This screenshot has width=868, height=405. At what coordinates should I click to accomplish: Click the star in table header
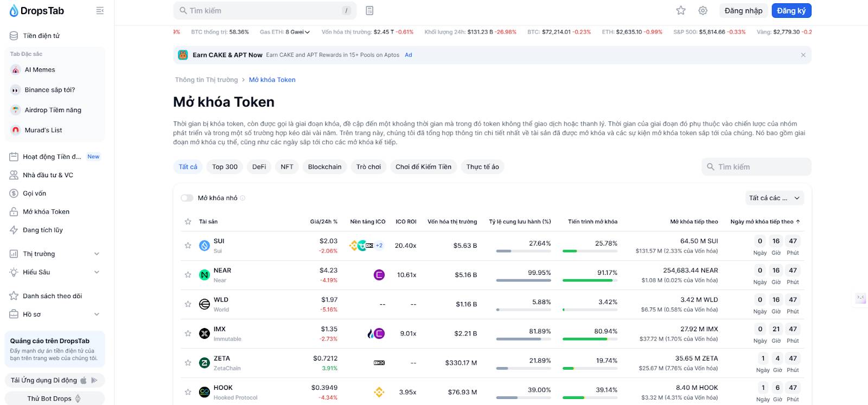click(188, 222)
